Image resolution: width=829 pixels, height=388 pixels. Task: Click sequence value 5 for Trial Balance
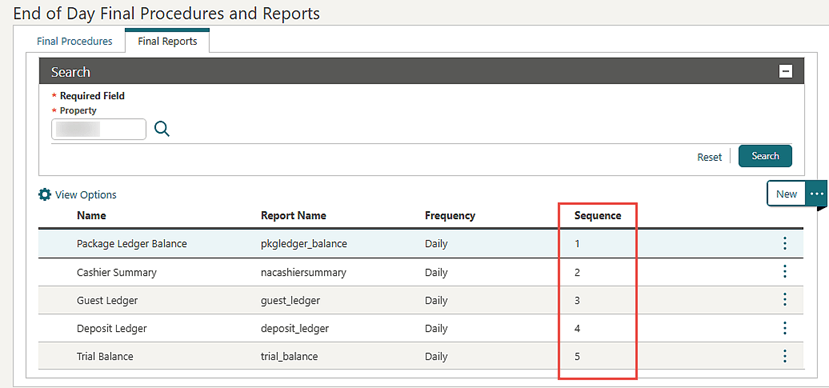click(577, 356)
